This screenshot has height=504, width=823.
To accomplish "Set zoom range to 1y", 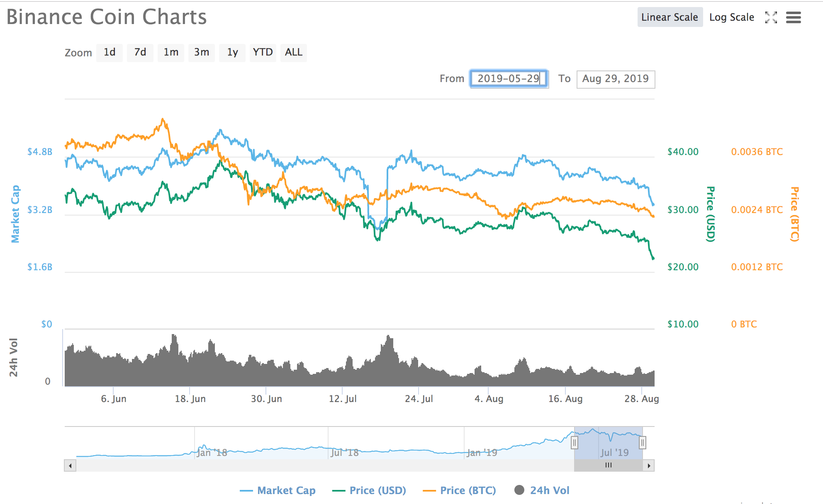I will (232, 52).
